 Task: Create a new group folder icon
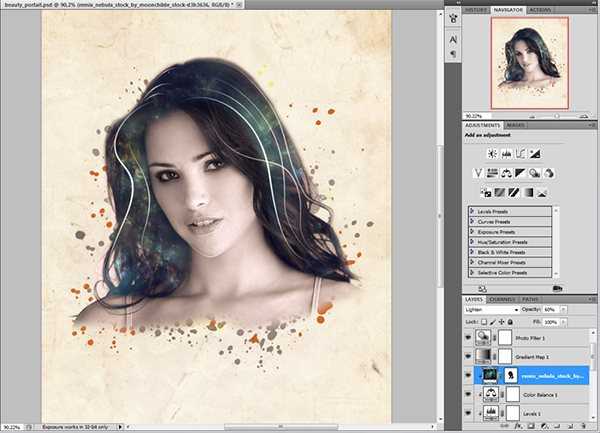pos(557,426)
